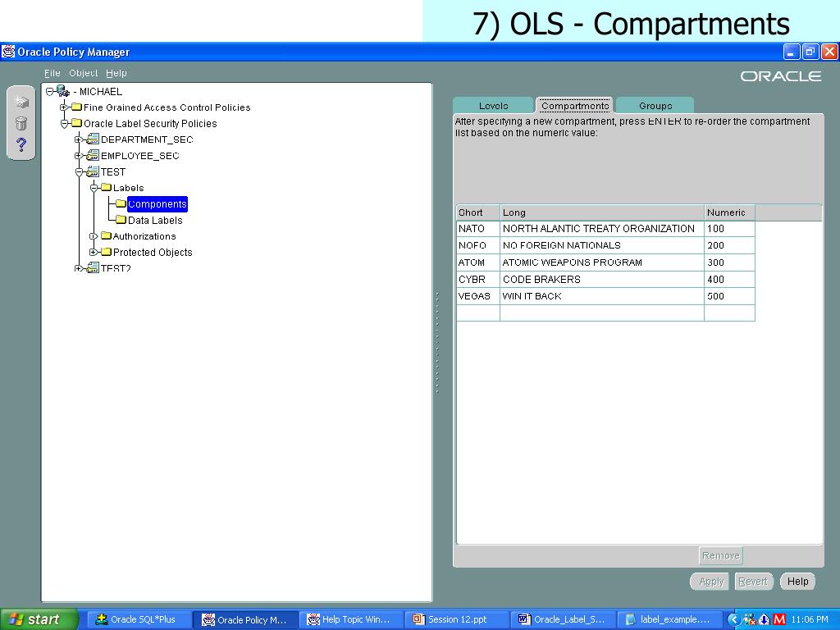Image resolution: width=840 pixels, height=630 pixels.
Task: Open the Help menu
Action: (116, 73)
